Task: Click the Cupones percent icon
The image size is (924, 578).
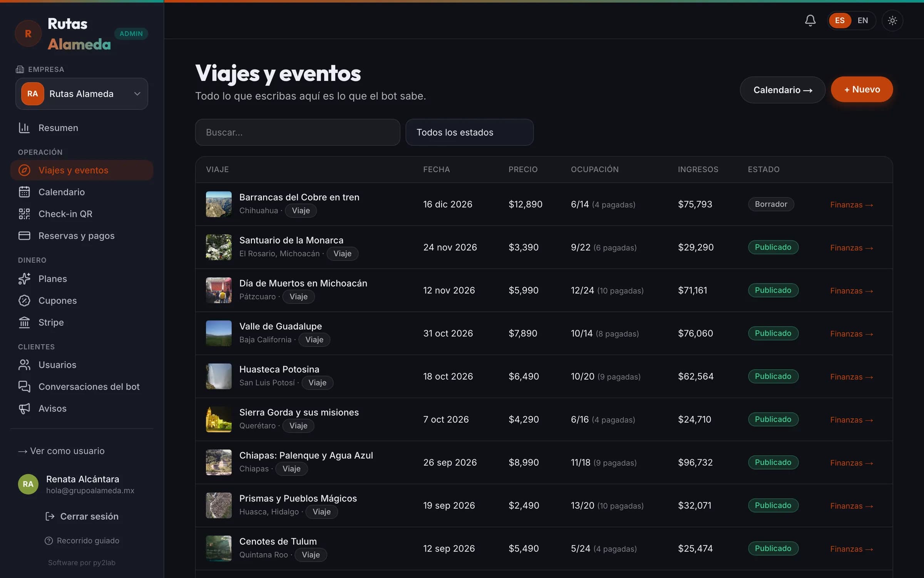Action: (24, 301)
